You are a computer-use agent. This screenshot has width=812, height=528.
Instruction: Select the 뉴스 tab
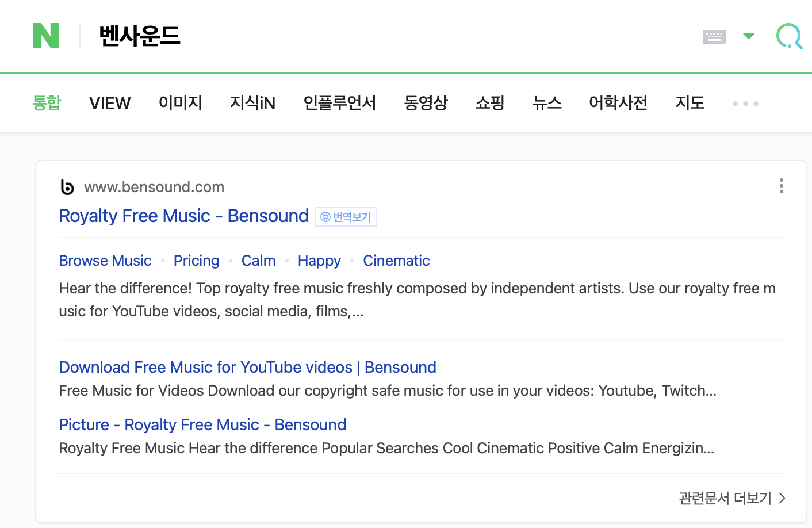547,103
